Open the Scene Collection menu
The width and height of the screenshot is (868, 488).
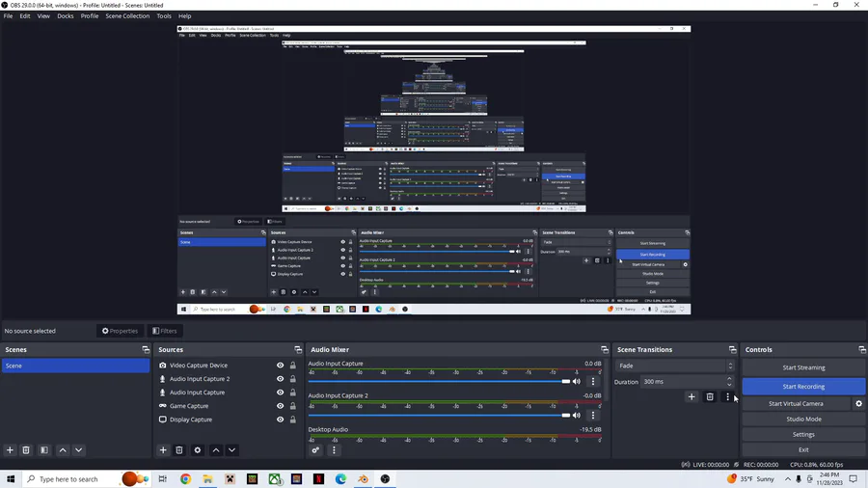127,16
